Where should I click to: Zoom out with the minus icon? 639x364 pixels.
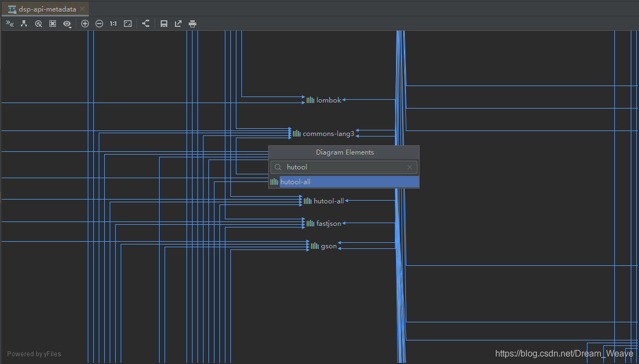pos(99,24)
